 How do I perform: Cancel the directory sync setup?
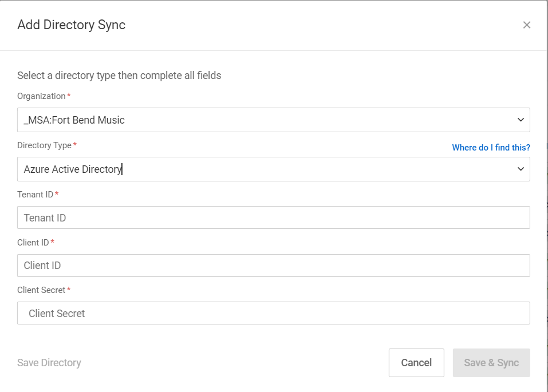(416, 363)
